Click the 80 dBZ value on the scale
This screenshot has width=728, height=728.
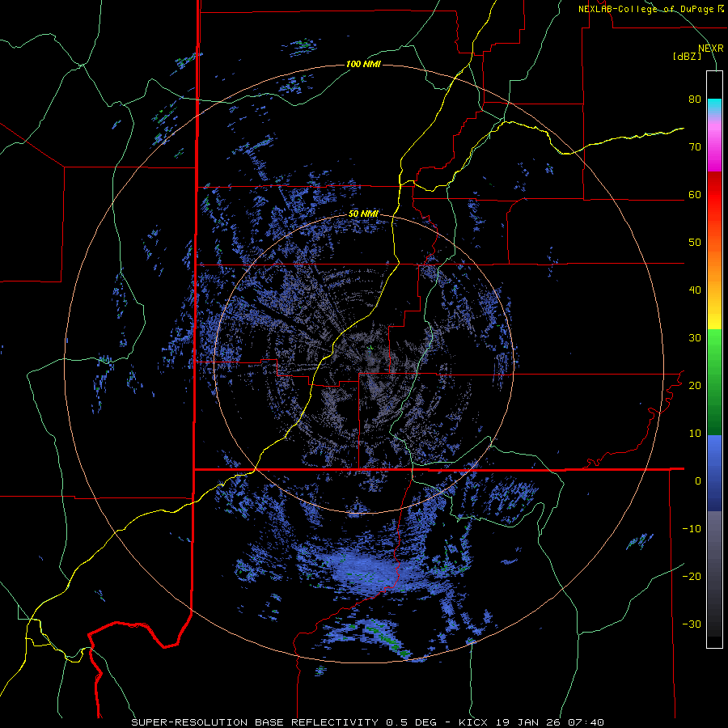695,99
